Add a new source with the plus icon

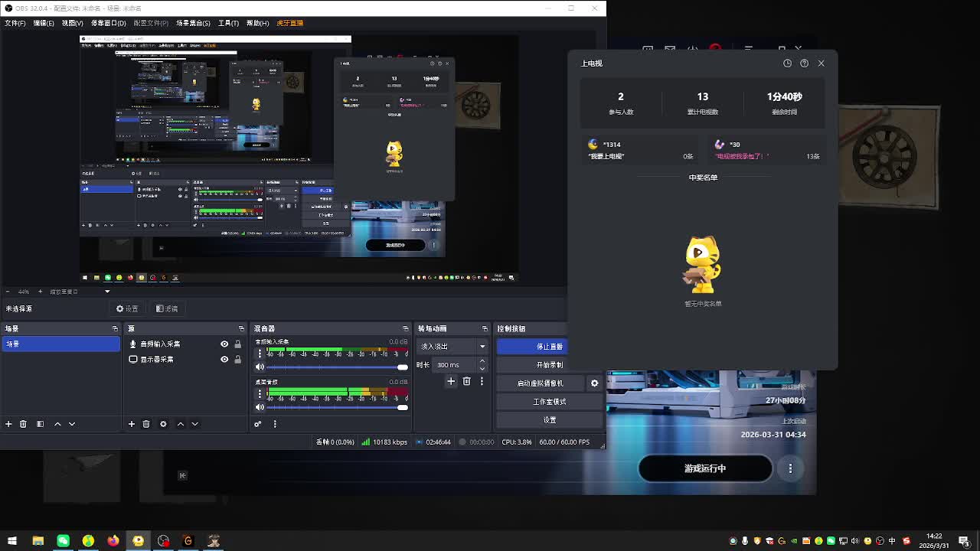tap(132, 424)
